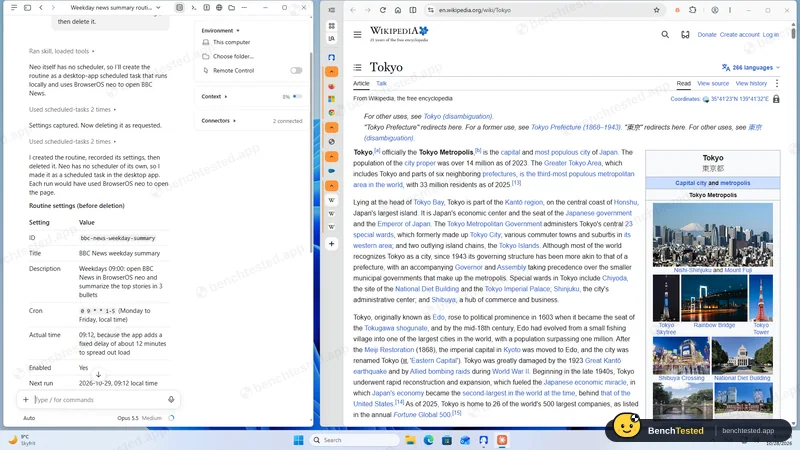This screenshot has height=450, width=800.
Task: Follow the Tokyo Bay link
Action: click(429, 202)
